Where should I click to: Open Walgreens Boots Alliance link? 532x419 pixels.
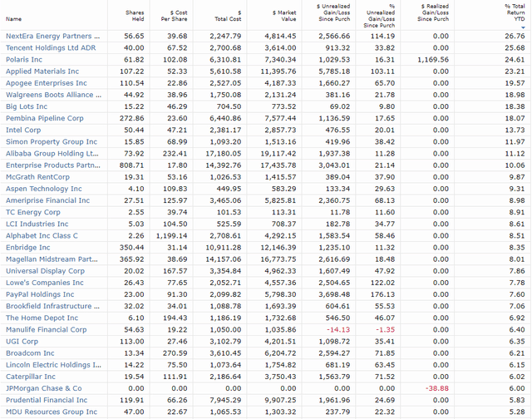[x=53, y=95]
